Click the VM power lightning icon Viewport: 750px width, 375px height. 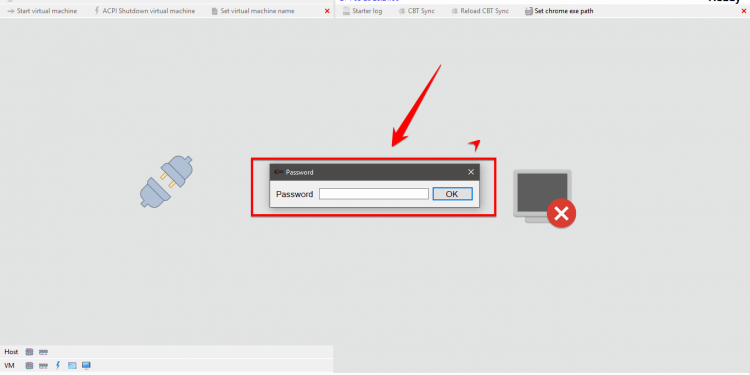(x=58, y=365)
